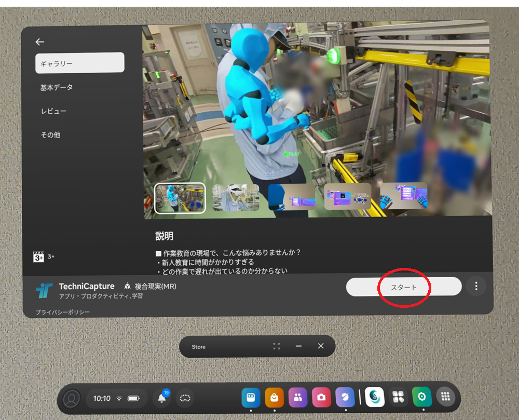Open the プライバシーポリシー link

coord(62,312)
